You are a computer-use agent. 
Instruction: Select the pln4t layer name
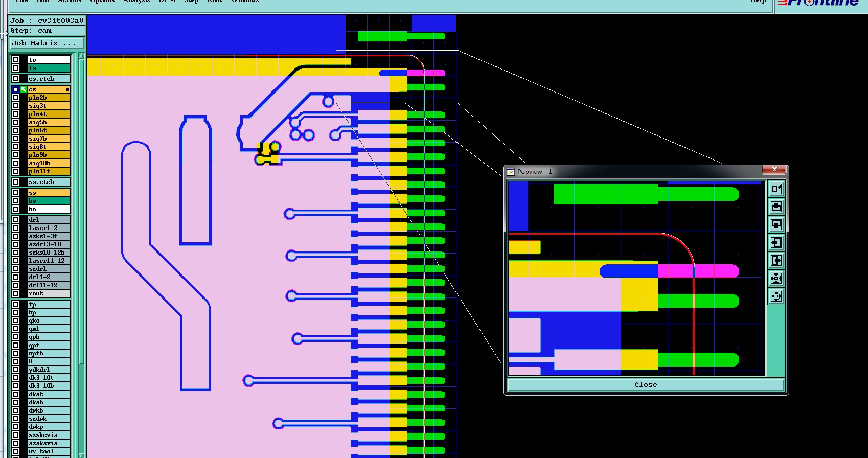[x=49, y=114]
